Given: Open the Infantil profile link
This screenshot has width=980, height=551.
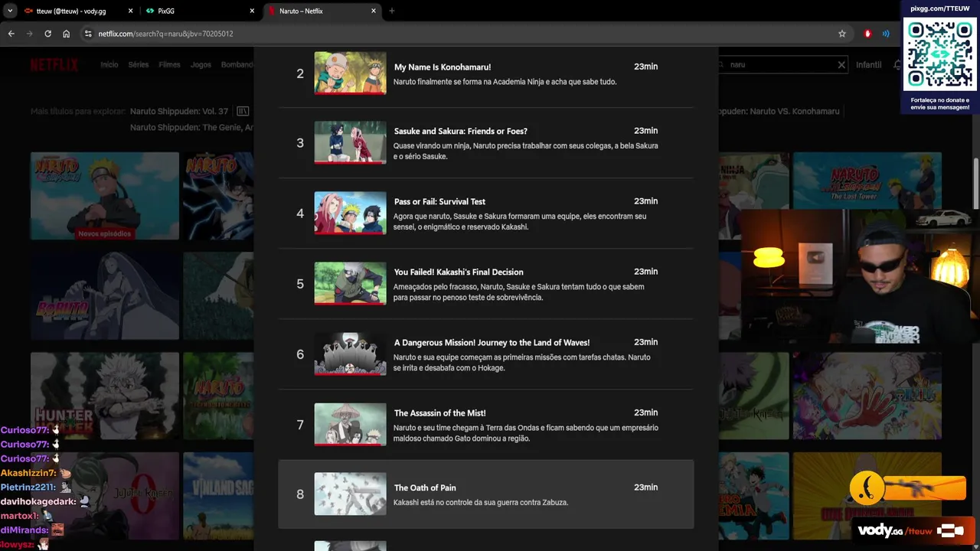Looking at the screenshot, I should pos(868,65).
